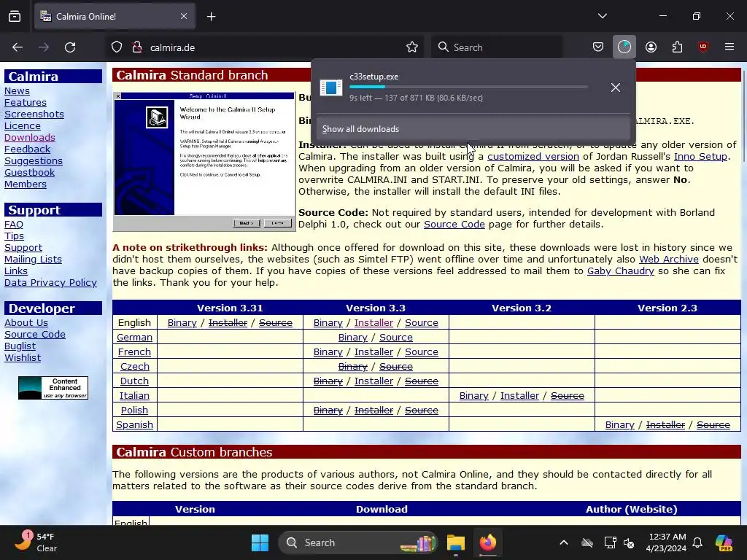The image size is (747, 560).
Task: Follow the Web Archive link
Action: click(x=668, y=260)
